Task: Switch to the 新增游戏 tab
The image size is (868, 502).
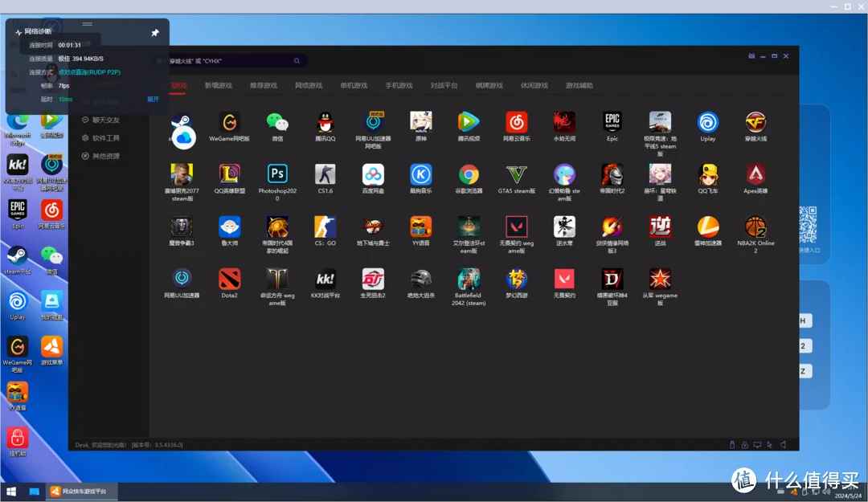Action: click(218, 86)
